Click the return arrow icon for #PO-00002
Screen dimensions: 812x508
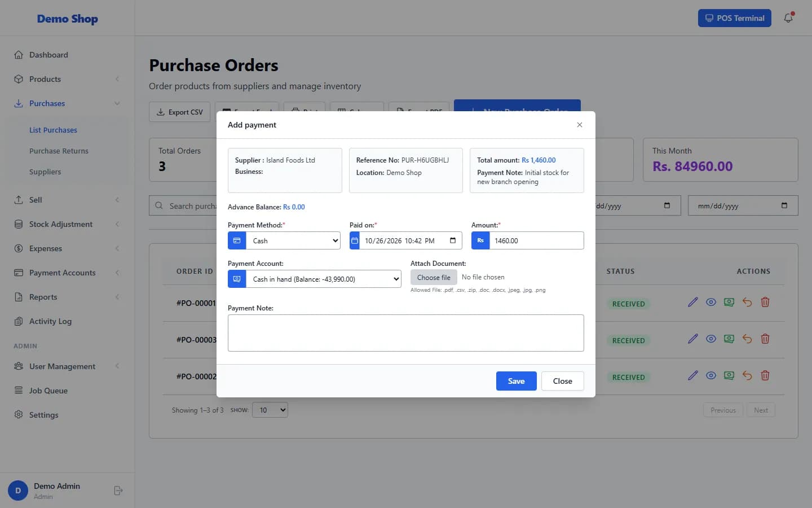click(747, 375)
